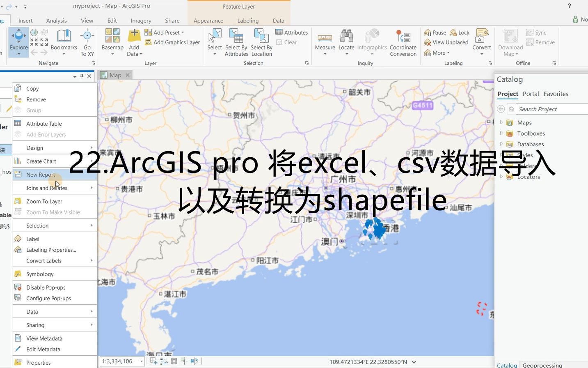Click the Add Preset icon

coord(148,32)
